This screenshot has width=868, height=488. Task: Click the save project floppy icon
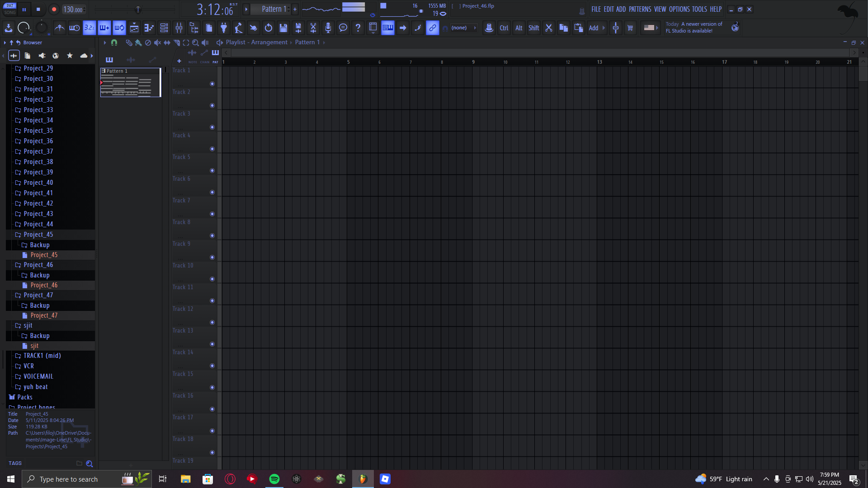tap(283, 28)
